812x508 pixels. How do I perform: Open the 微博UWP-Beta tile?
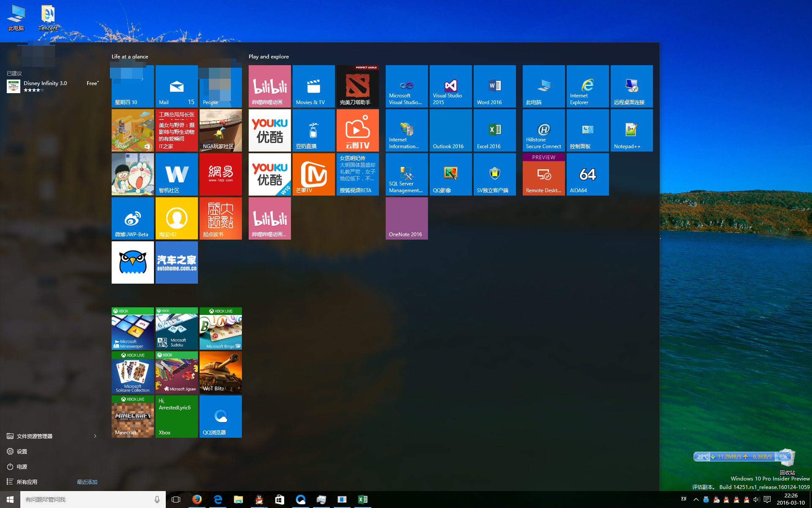click(133, 218)
